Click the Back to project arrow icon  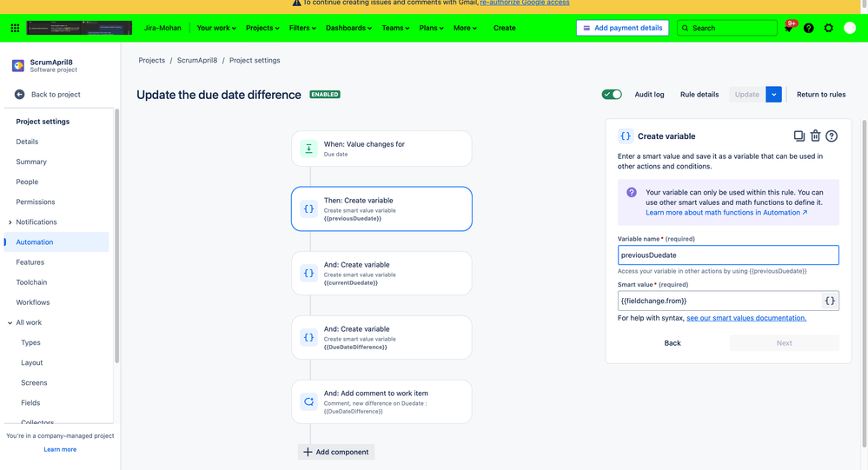click(x=19, y=94)
